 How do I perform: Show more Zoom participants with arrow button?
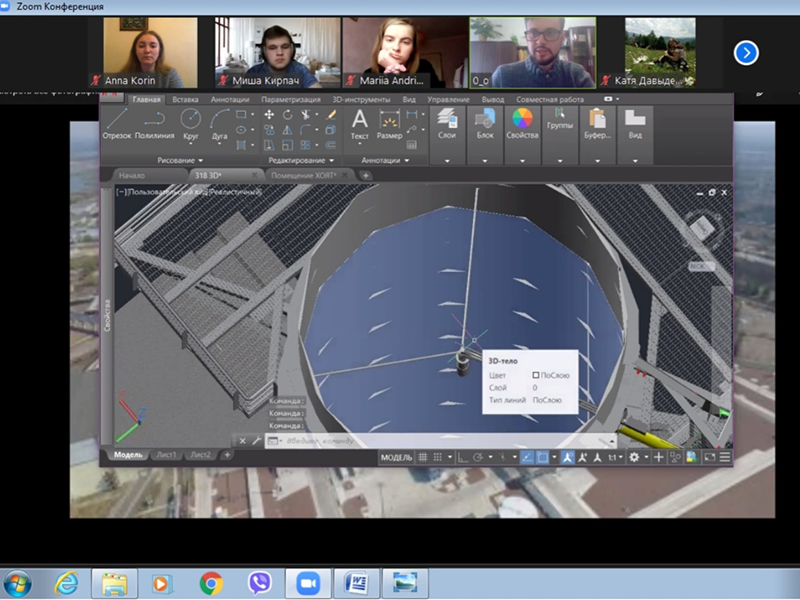[746, 53]
